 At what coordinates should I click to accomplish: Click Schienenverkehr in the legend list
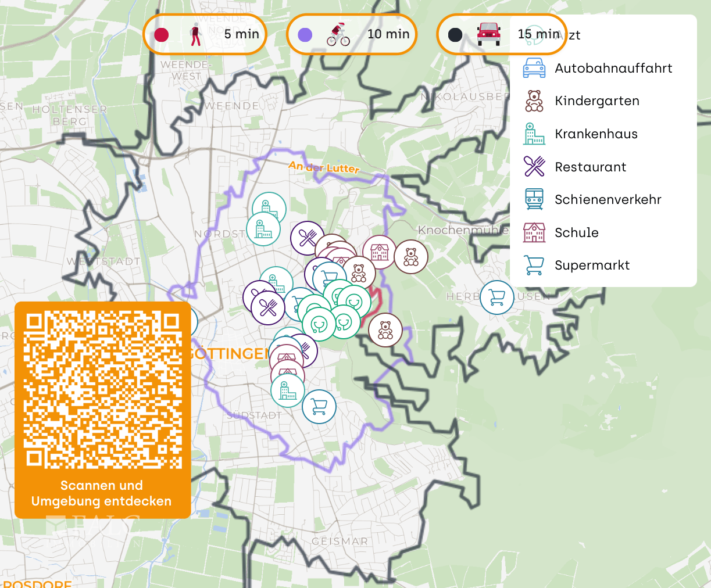click(x=592, y=199)
